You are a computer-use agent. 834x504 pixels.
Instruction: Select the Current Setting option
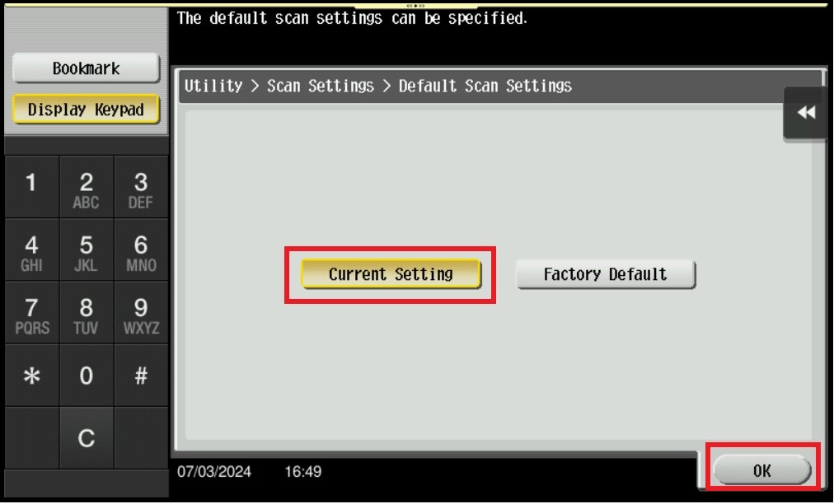[x=391, y=274]
